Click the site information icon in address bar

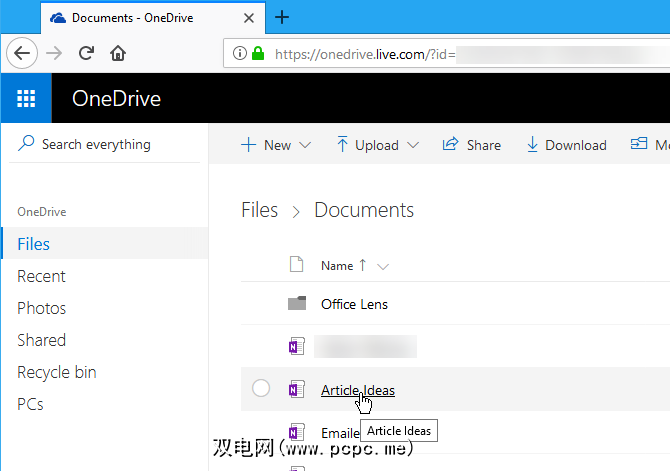point(237,53)
